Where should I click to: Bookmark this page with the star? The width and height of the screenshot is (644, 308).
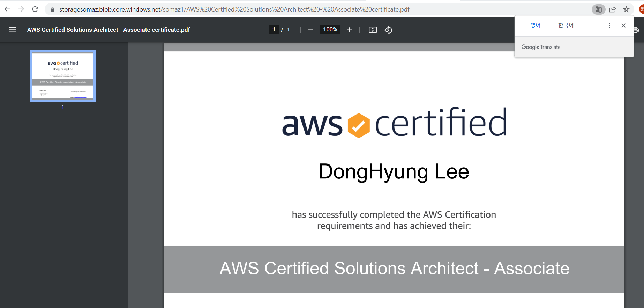coord(626,9)
